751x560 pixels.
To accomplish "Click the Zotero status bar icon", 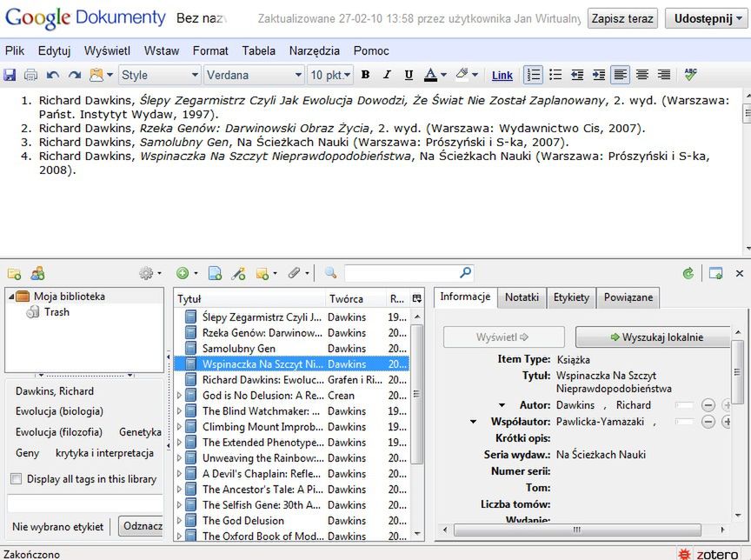I will pos(713,554).
